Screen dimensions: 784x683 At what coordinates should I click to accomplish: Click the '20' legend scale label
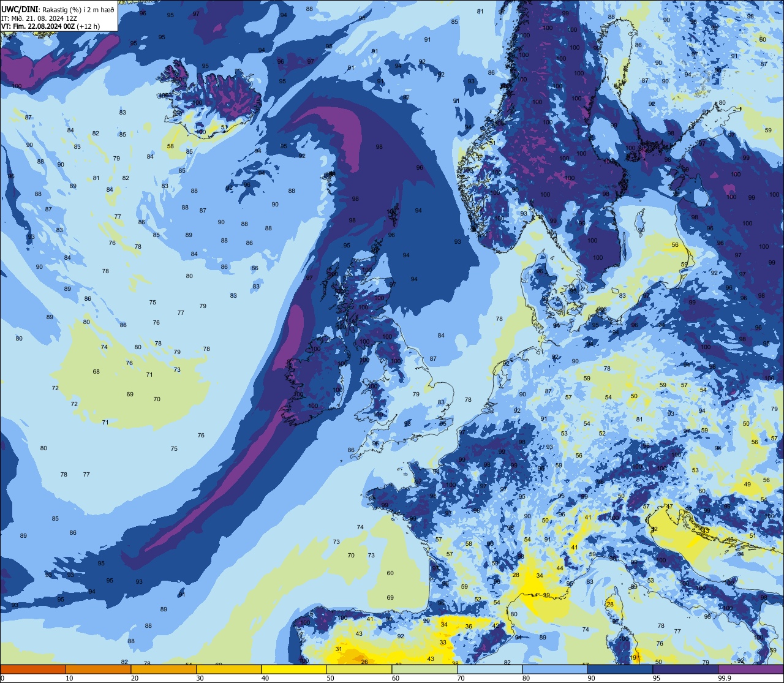[135, 678]
